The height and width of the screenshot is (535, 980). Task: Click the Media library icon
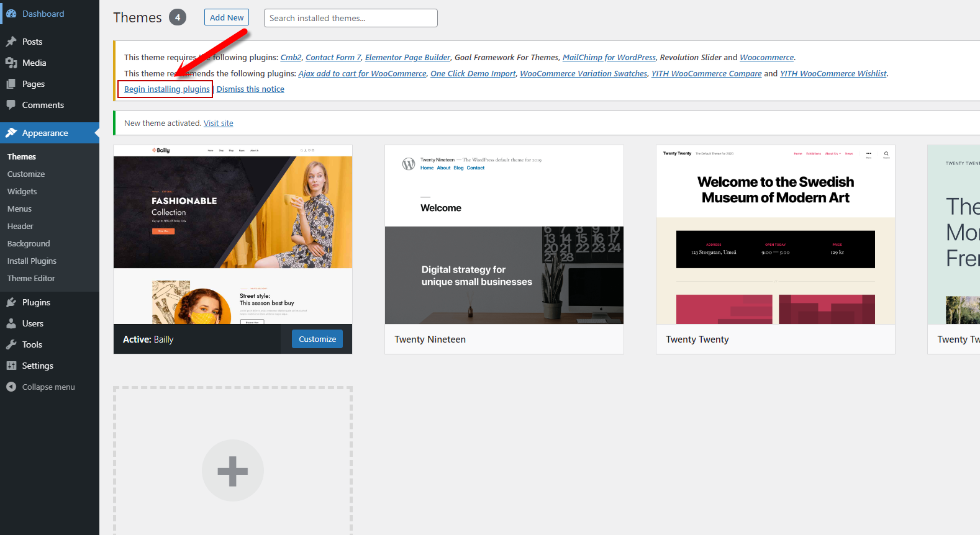tap(11, 63)
